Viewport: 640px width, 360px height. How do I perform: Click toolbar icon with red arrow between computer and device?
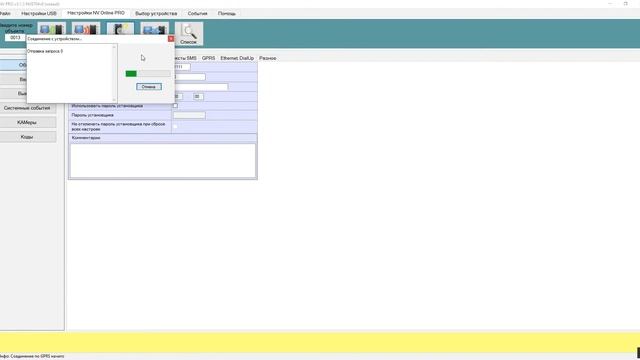tap(86, 29)
